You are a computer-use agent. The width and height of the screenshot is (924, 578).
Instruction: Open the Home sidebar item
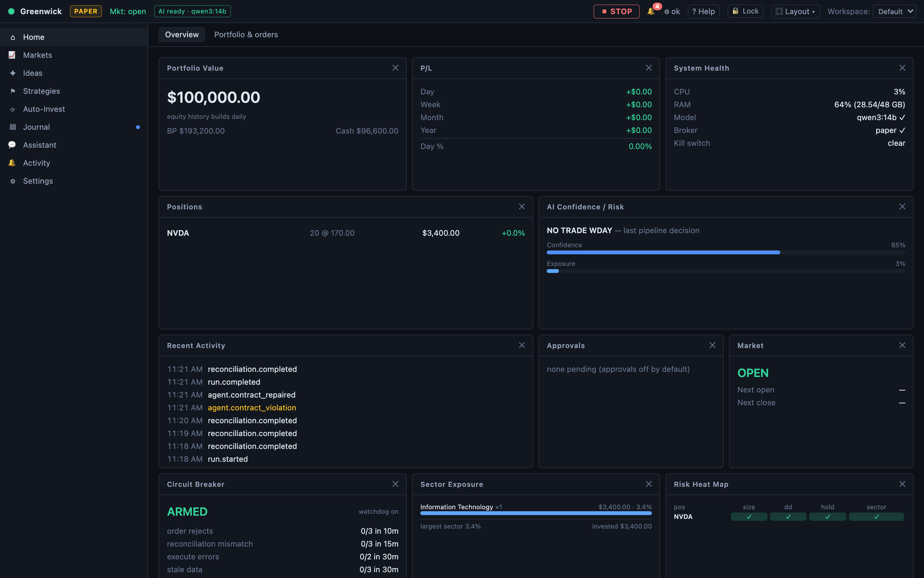[74, 37]
